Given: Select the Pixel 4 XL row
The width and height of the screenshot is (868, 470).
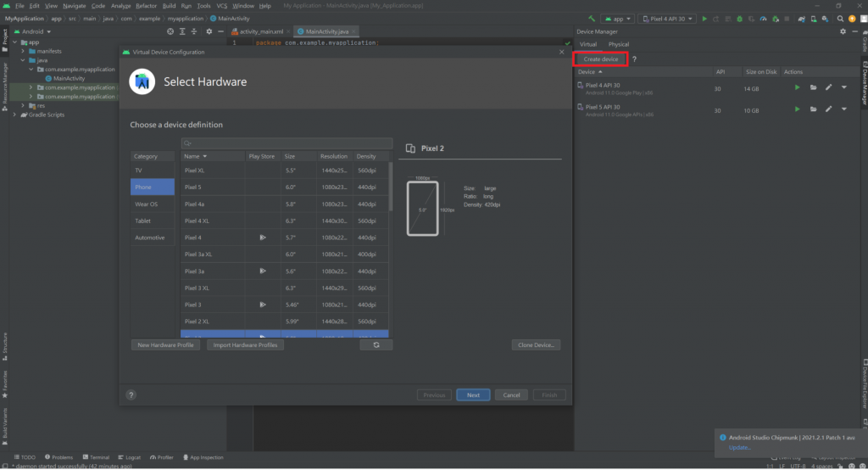Looking at the screenshot, I should coord(285,221).
